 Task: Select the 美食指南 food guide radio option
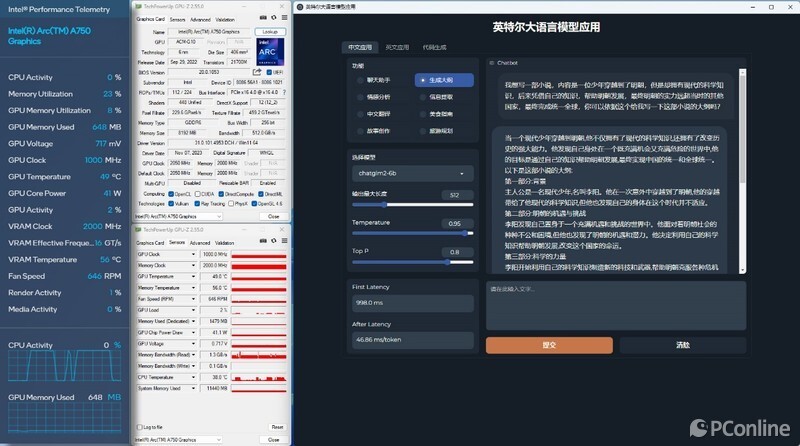422,114
